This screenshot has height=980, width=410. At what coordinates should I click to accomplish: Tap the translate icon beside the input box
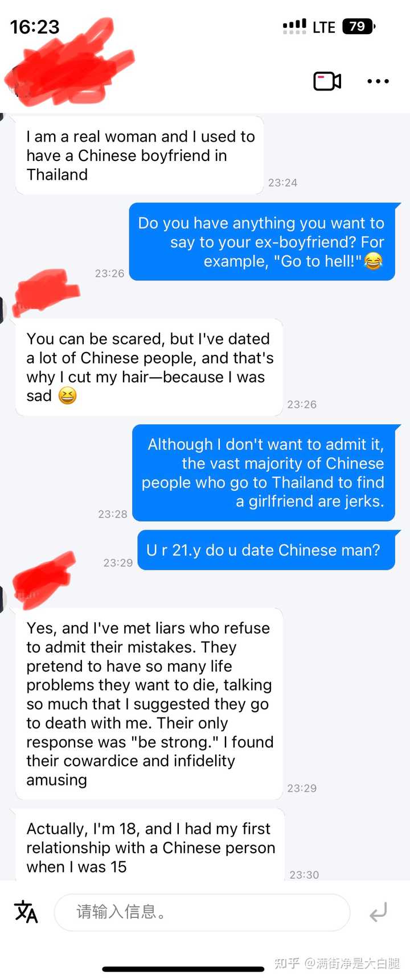point(26,912)
